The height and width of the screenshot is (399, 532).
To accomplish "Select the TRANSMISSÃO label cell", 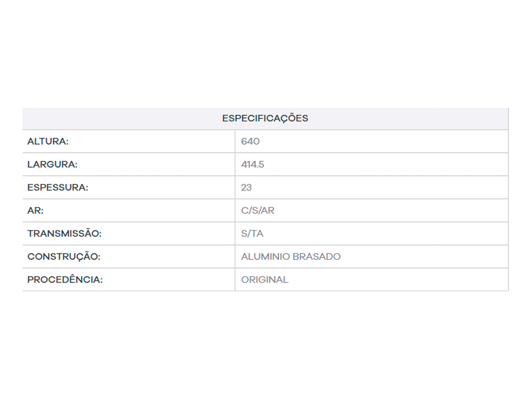I will coord(64,234).
